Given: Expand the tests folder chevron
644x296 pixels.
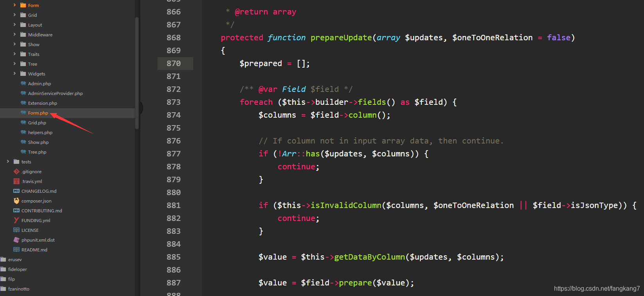Looking at the screenshot, I should [x=8, y=161].
